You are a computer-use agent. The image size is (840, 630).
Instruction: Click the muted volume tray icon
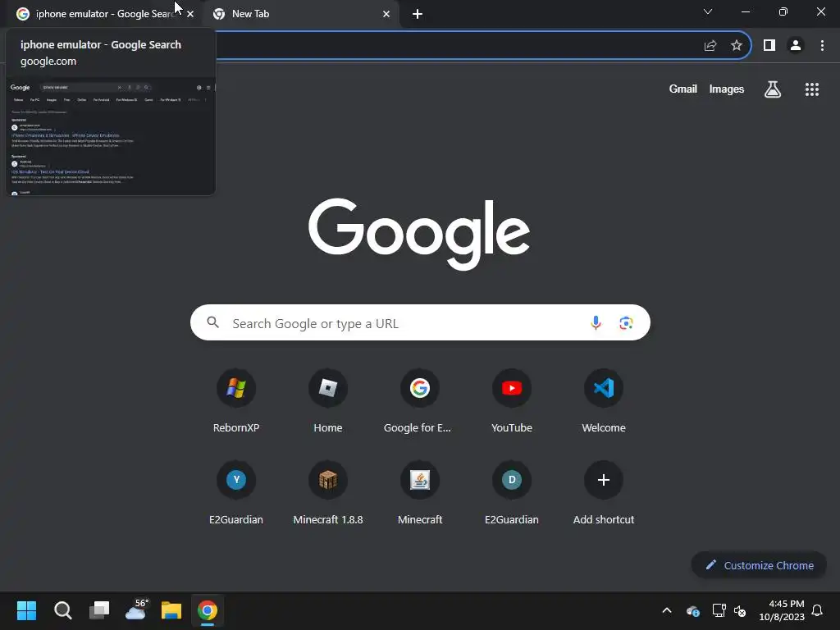point(740,610)
